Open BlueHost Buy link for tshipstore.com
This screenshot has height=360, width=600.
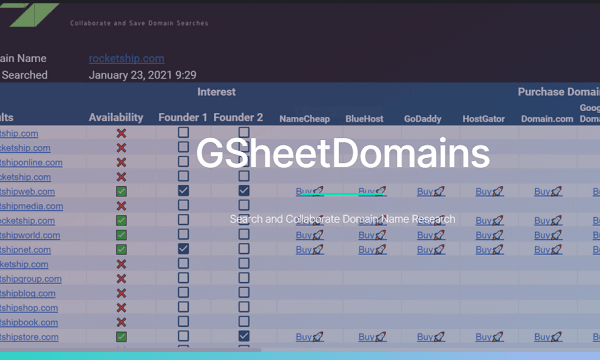(x=372, y=337)
